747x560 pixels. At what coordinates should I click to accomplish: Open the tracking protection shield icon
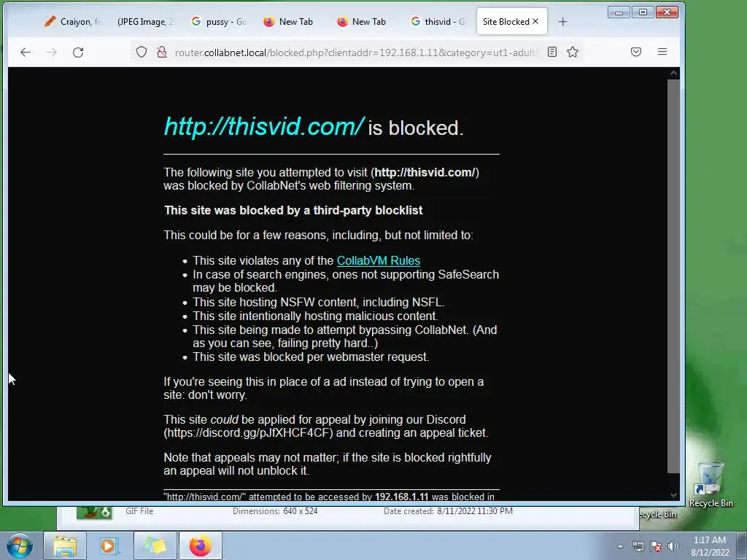pyautogui.click(x=142, y=52)
